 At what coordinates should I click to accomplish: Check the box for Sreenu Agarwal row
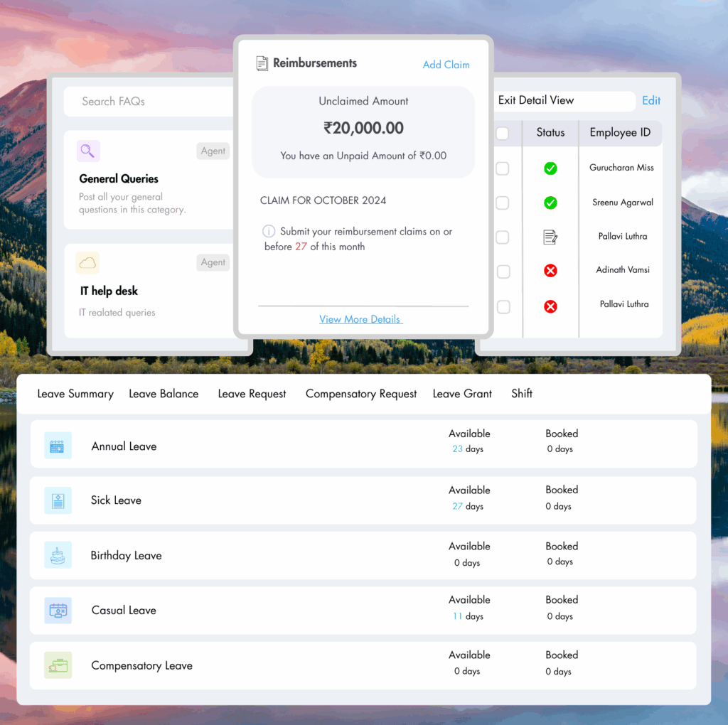point(503,203)
